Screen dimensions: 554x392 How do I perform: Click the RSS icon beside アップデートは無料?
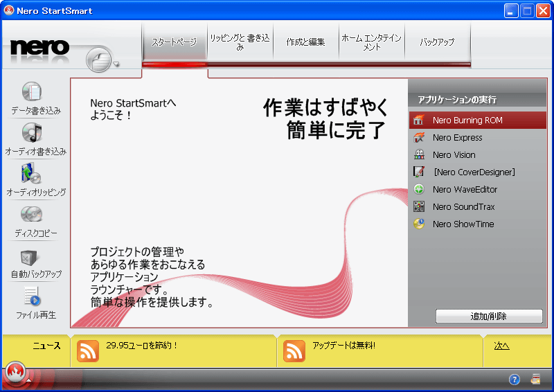pos(294,350)
